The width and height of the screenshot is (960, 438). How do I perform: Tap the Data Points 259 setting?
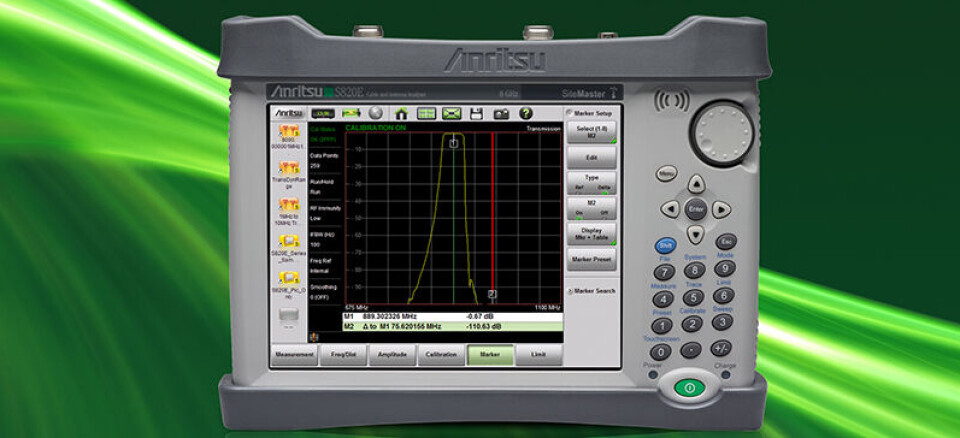point(324,160)
